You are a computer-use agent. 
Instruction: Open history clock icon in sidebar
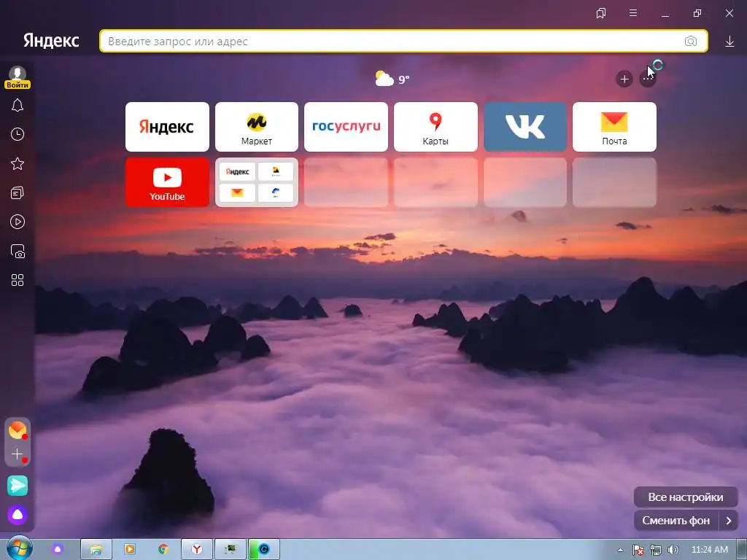(x=18, y=134)
